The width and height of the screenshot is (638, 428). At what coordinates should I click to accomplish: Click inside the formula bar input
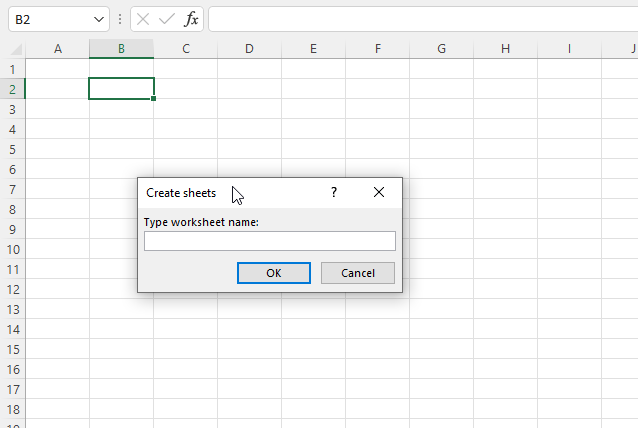coord(420,19)
